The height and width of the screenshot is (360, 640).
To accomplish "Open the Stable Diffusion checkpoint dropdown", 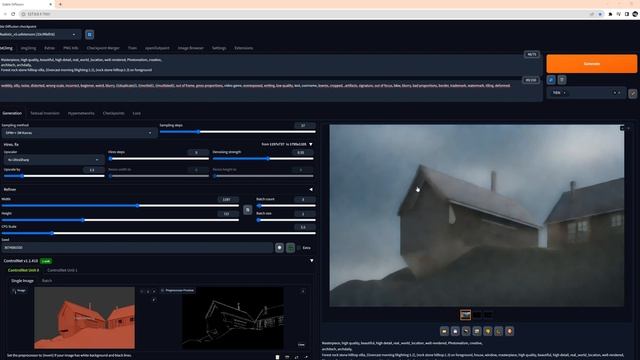I will pyautogui.click(x=39, y=35).
